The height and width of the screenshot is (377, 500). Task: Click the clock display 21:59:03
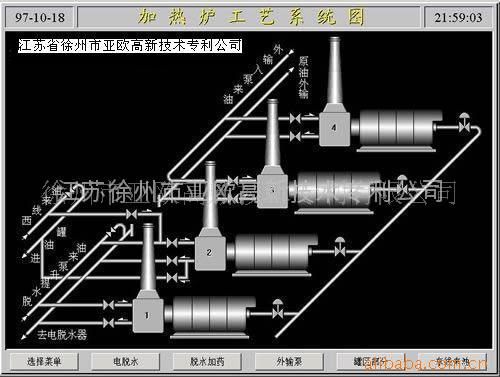coord(458,17)
